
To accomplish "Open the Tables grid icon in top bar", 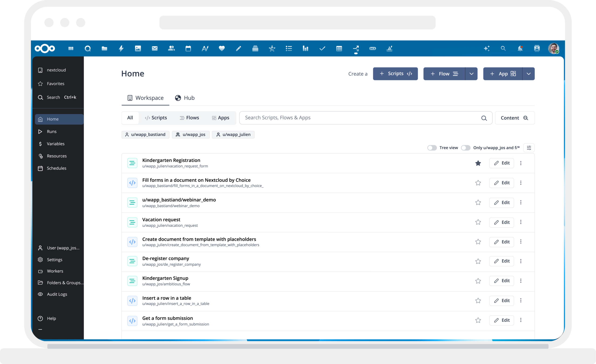I will (339, 49).
